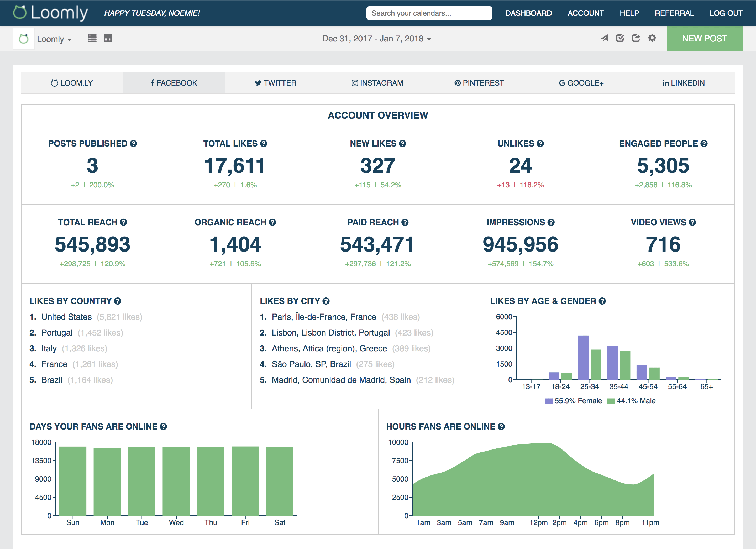Click help icon beside Hours Fans Online
The image size is (756, 549).
tap(501, 427)
